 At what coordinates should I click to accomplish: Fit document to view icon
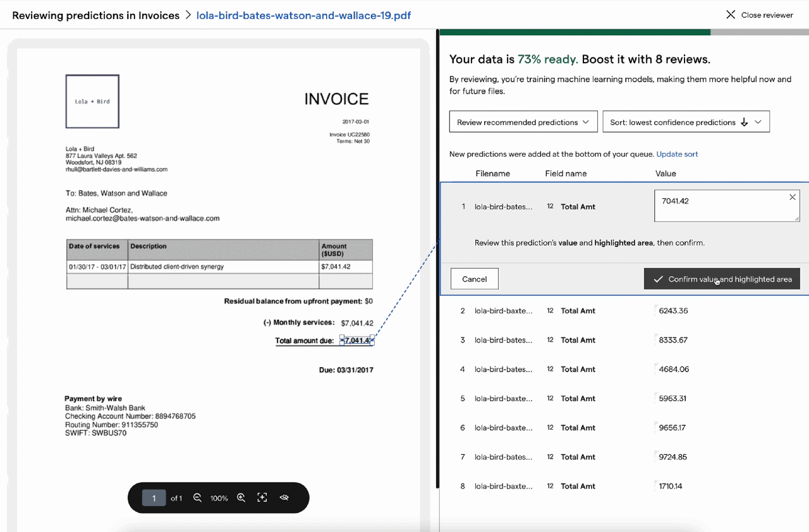pos(262,498)
